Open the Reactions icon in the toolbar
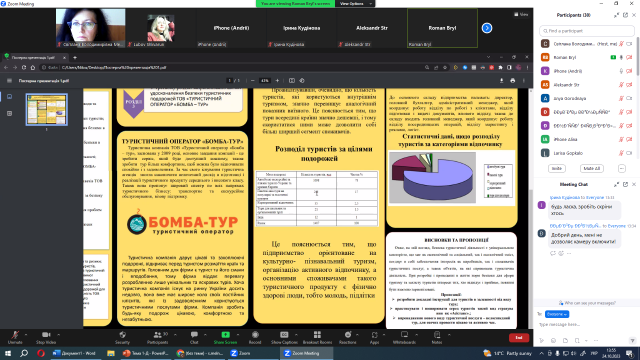The image size is (640, 360). point(348,335)
